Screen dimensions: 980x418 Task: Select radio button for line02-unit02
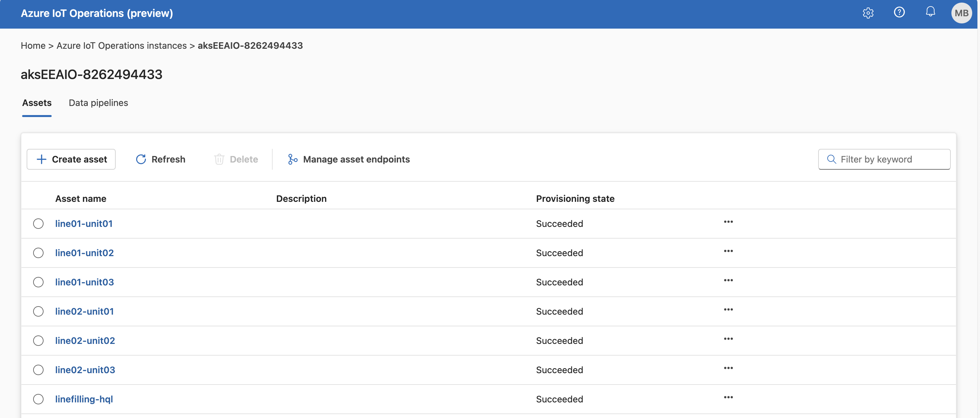point(38,340)
